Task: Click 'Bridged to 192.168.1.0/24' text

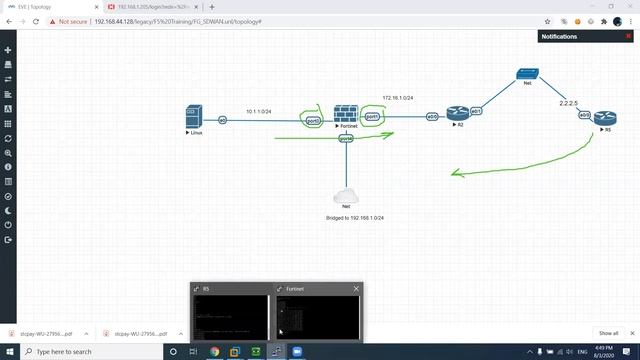Action: click(x=355, y=218)
